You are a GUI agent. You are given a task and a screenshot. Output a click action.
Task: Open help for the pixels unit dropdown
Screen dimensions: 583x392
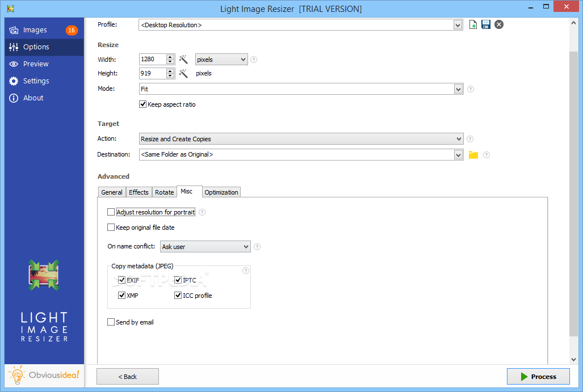point(254,60)
